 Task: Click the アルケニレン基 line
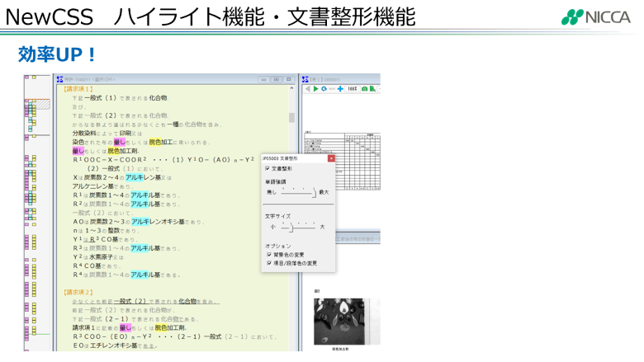tap(101, 186)
